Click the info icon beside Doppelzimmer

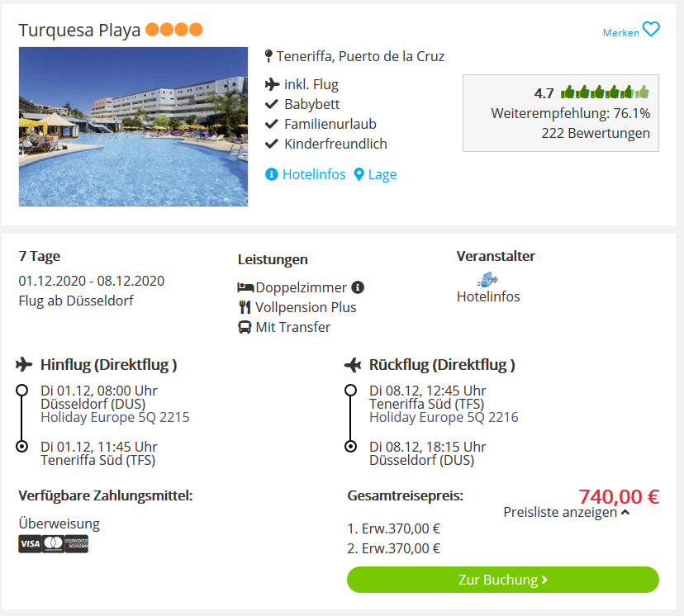(358, 287)
